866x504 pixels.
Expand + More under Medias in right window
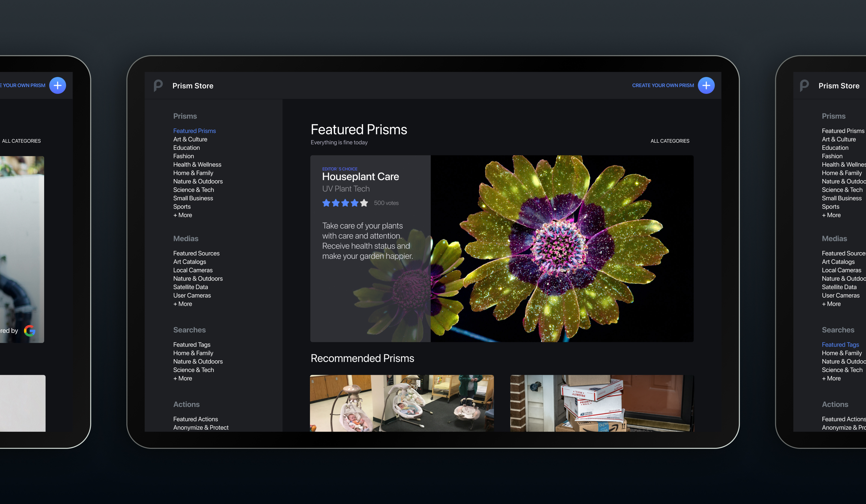pos(831,304)
